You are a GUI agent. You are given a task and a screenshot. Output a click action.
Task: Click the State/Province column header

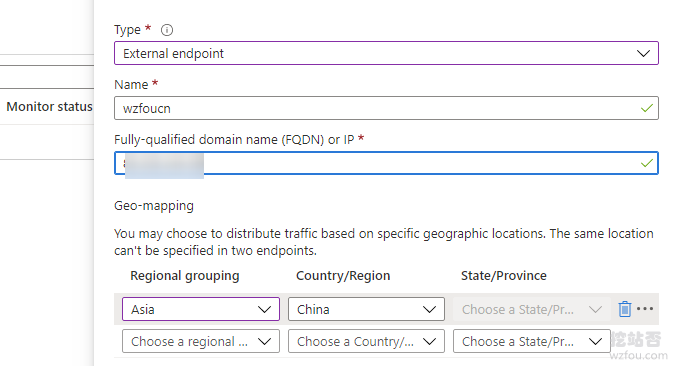click(504, 275)
